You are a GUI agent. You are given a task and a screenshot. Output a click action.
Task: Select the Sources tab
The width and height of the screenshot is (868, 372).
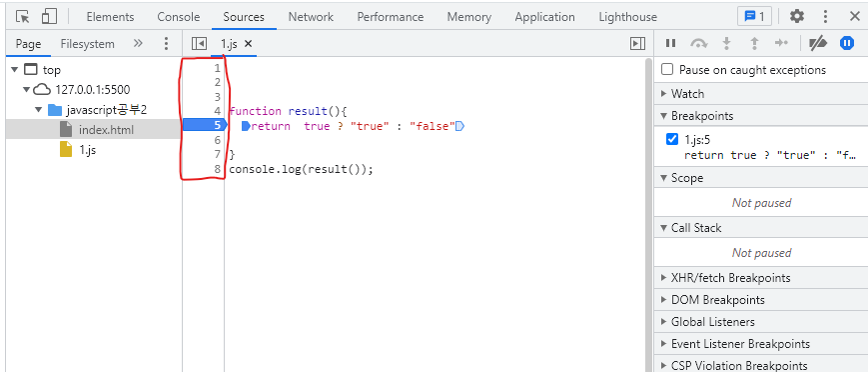(x=244, y=17)
